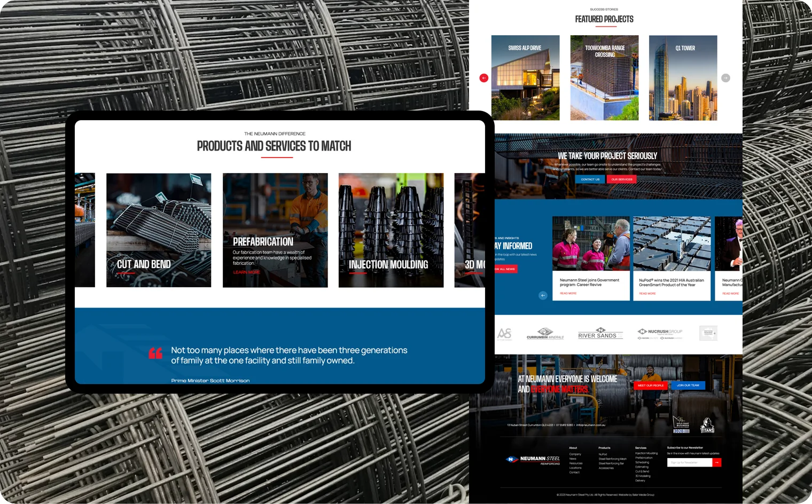Click the Contact Us button
Image resolution: width=812 pixels, height=504 pixels.
pos(590,179)
